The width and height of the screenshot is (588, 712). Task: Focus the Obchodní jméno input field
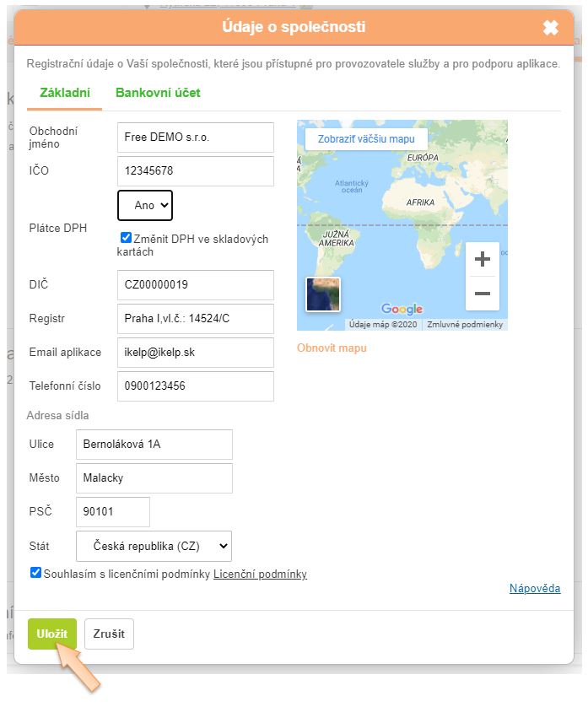click(196, 138)
